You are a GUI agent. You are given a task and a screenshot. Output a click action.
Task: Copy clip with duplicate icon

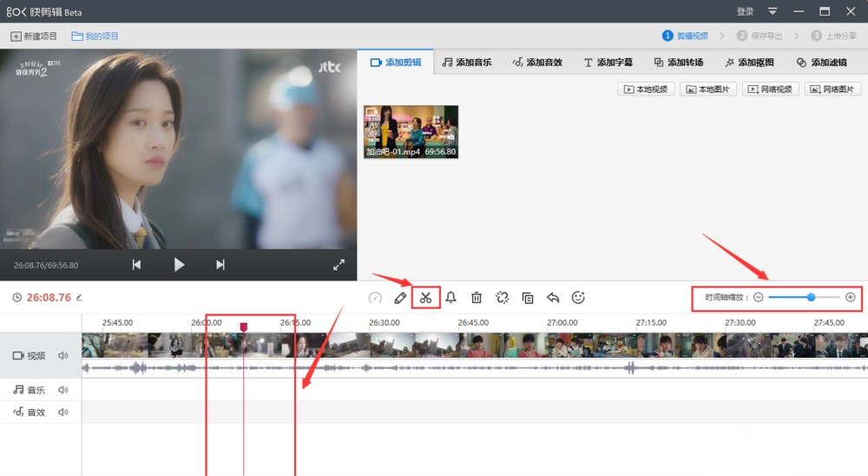pos(528,298)
